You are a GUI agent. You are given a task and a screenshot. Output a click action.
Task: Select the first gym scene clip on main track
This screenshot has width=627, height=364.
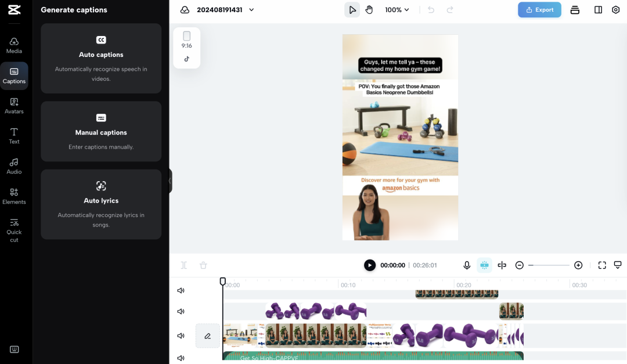pos(240,336)
